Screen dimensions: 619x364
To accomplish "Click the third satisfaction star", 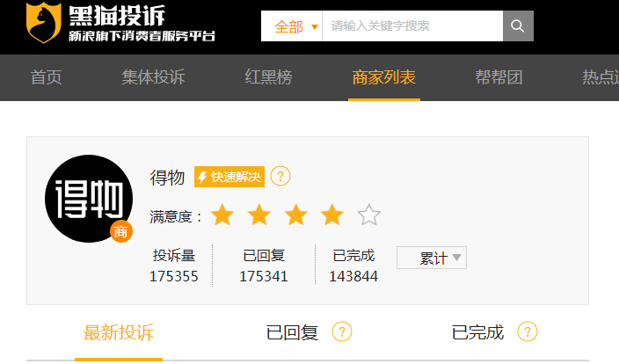I will click(295, 215).
